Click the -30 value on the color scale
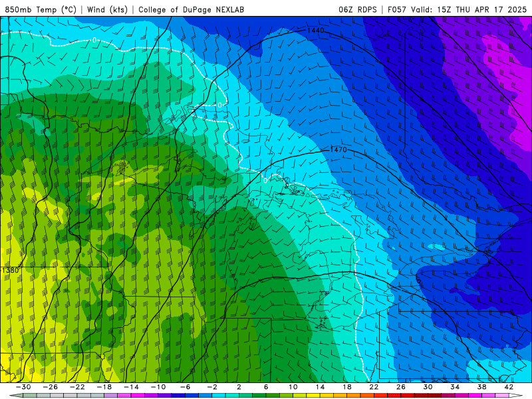This screenshot has width=532, height=399. (23, 387)
